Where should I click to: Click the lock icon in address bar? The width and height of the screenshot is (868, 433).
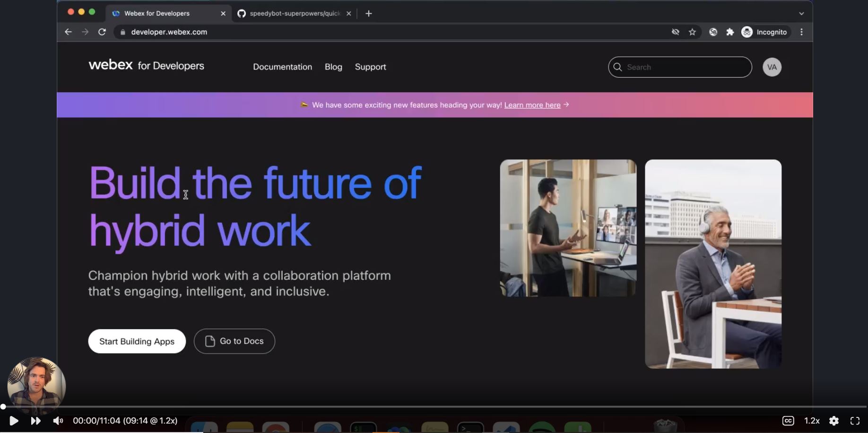coord(123,32)
